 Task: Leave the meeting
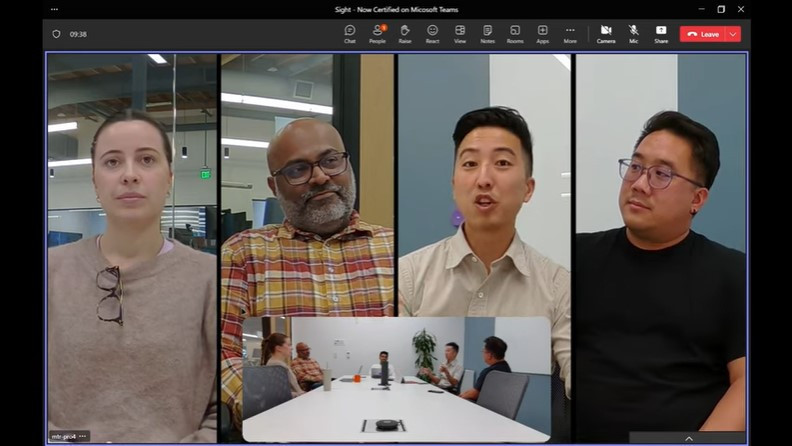[x=702, y=34]
